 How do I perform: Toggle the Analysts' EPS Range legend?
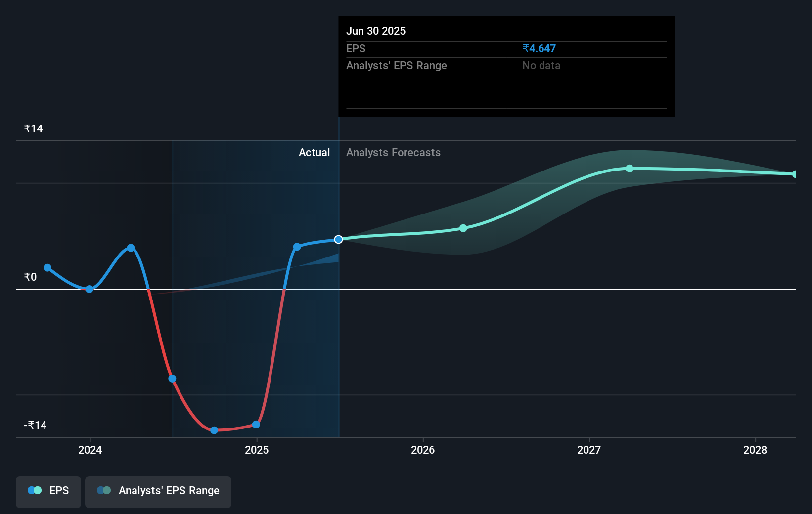(x=158, y=492)
